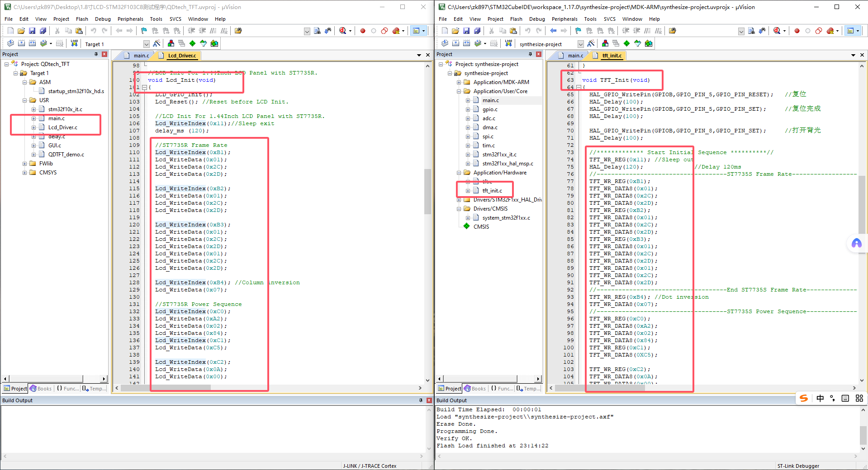Open SVCS menu in synthesize-project window
The height and width of the screenshot is (470, 868).
coord(610,19)
